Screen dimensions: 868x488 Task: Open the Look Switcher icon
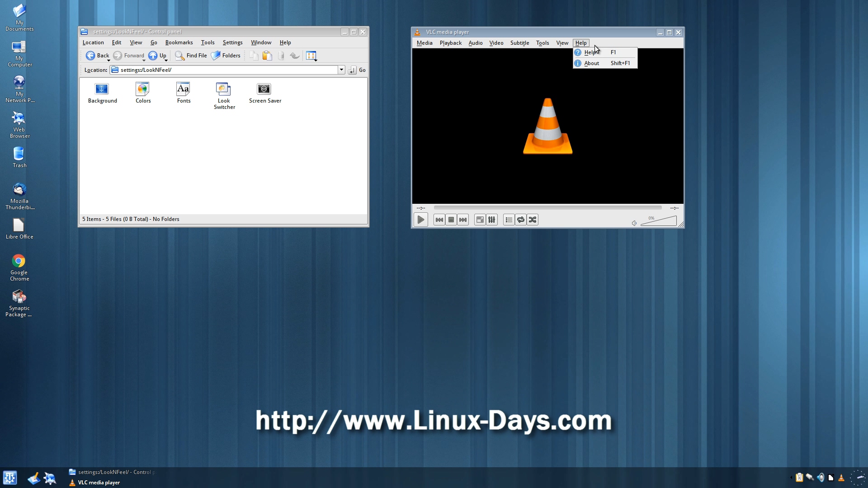[224, 96]
